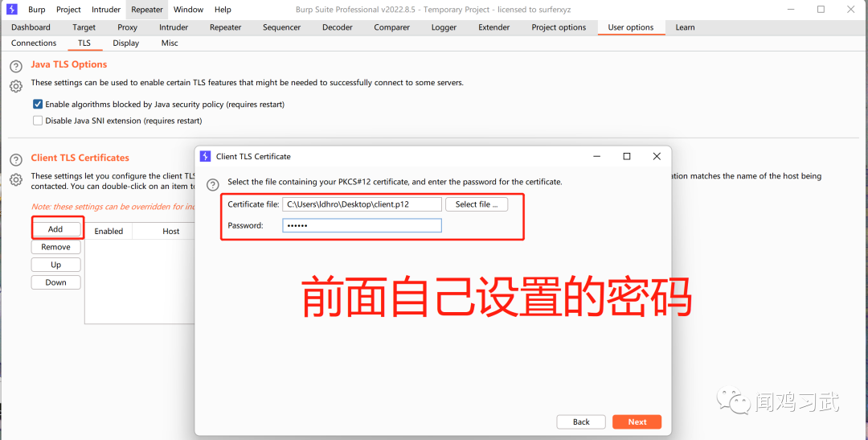Viewport: 868px width, 440px height.
Task: Minimize the Burp Suite main window
Action: 792,10
